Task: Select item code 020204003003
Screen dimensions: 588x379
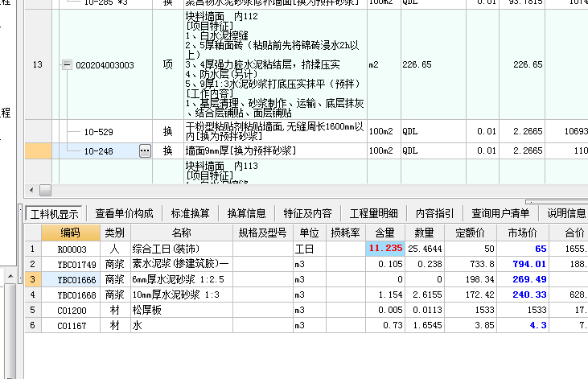Action: tap(105, 65)
